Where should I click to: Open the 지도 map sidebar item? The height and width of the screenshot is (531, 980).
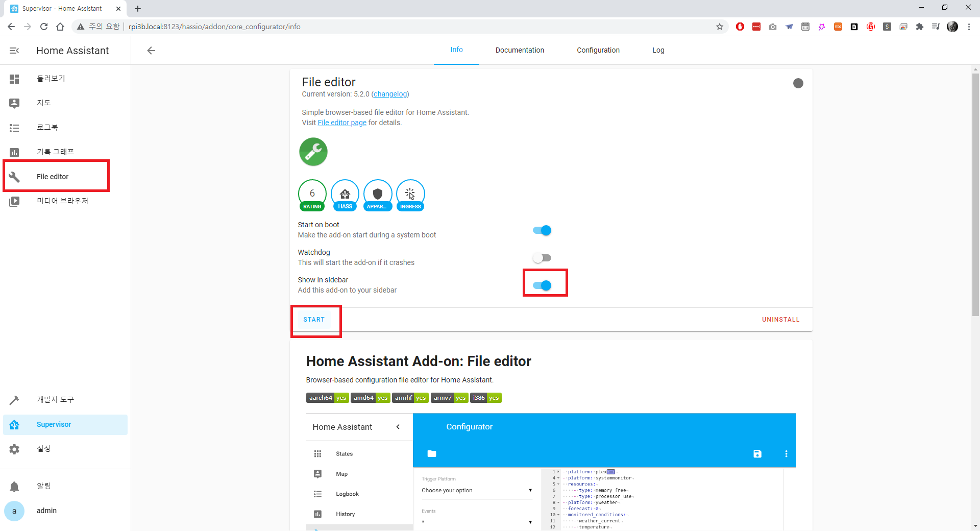tap(65, 103)
